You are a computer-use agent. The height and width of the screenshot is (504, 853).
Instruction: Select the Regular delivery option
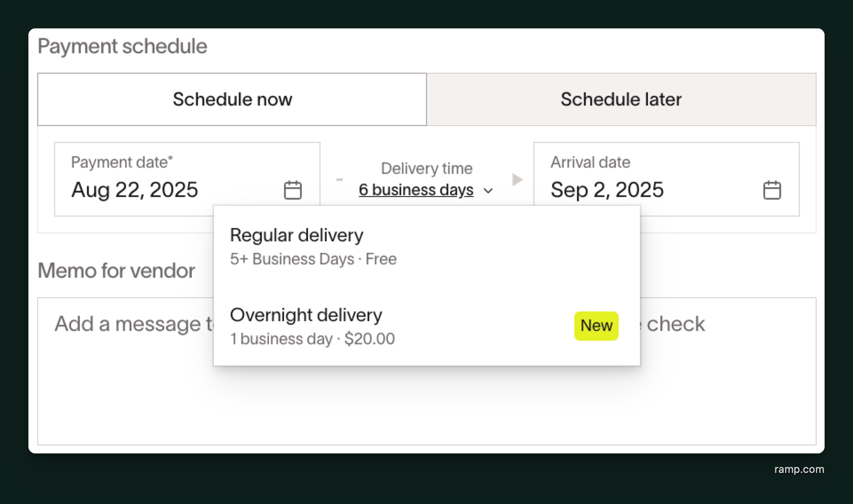pyautogui.click(x=313, y=246)
